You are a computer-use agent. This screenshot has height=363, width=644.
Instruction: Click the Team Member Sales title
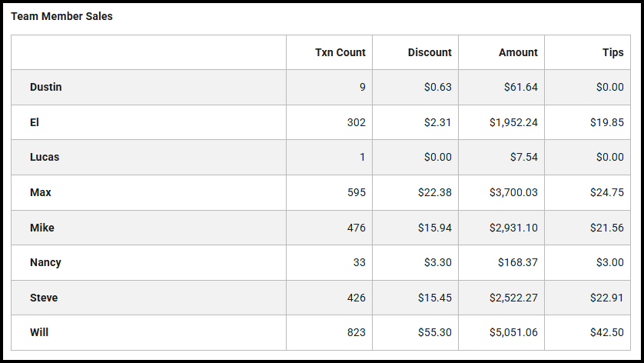(61, 16)
